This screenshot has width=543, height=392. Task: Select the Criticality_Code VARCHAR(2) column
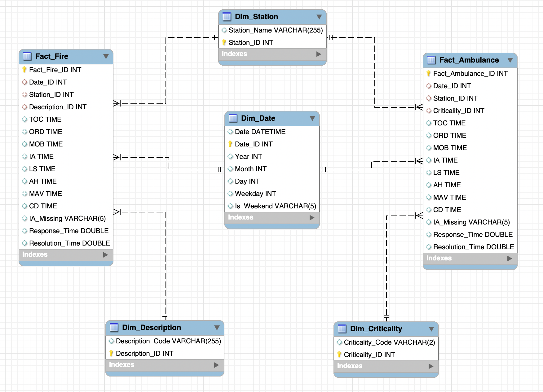pos(390,342)
